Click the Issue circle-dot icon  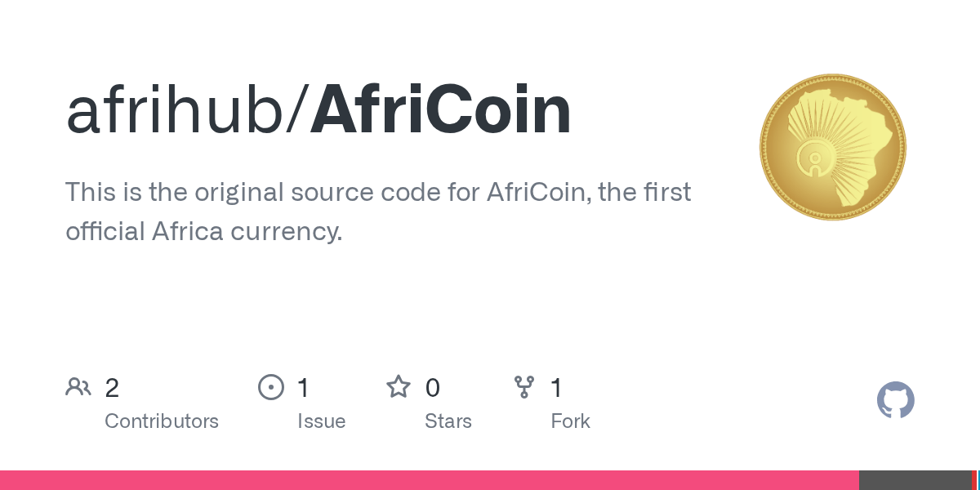click(270, 387)
